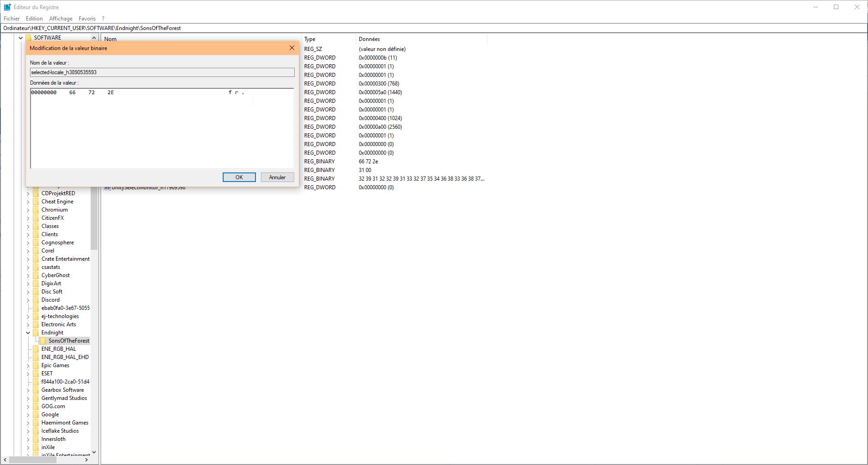Expand the Cheat Engine tree node

click(28, 201)
